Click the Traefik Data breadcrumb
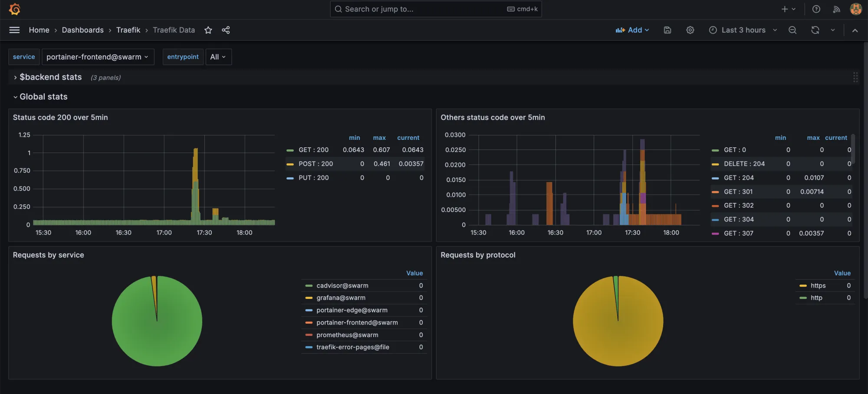Viewport: 868px width, 394px height. (174, 30)
